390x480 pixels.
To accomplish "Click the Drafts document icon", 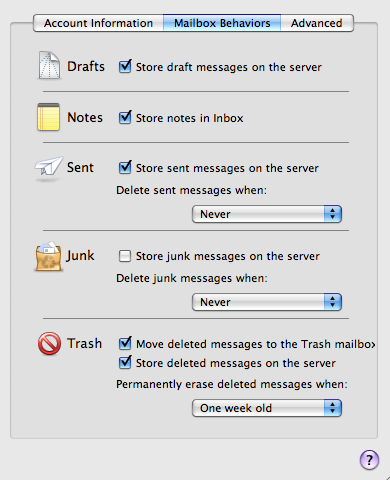I will point(49,65).
